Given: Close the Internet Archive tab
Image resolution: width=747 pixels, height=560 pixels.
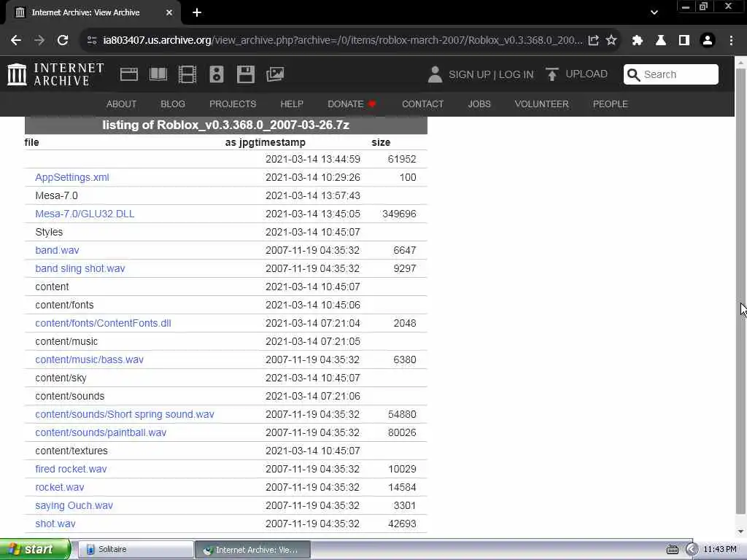Looking at the screenshot, I should click(169, 12).
